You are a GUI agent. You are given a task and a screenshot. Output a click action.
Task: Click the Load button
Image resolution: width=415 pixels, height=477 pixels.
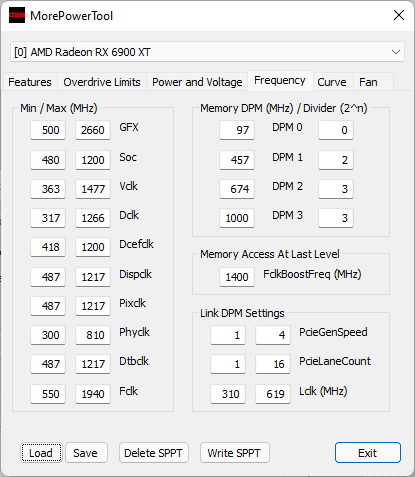[41, 453]
